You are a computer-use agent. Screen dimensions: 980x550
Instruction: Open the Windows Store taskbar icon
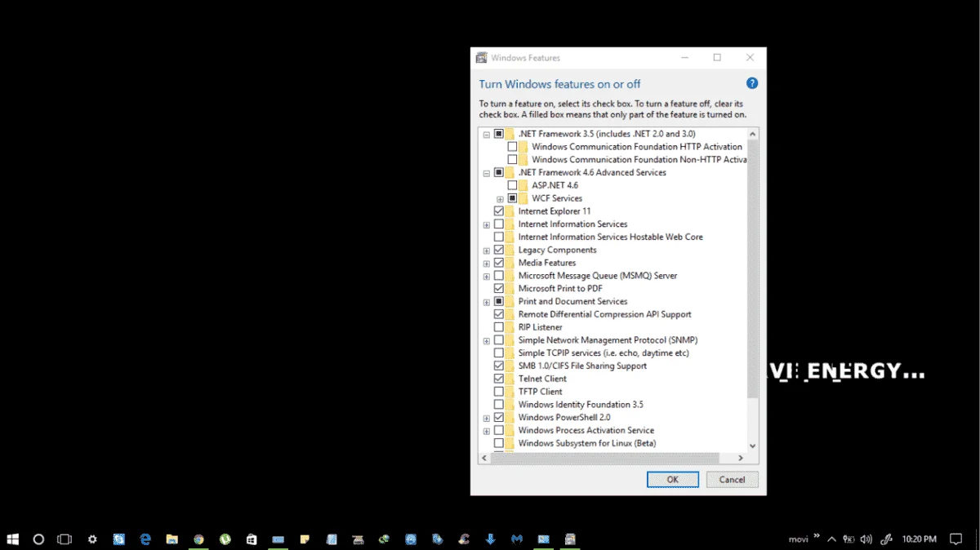pyautogui.click(x=252, y=539)
